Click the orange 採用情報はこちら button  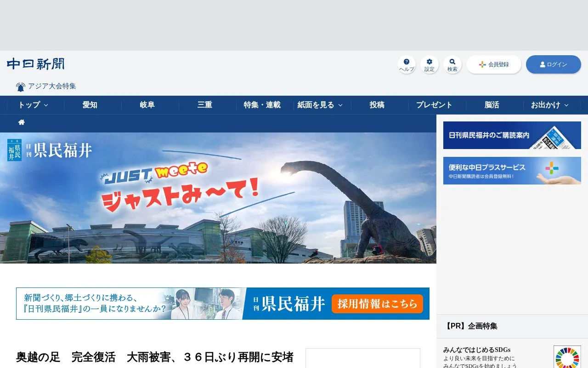[377, 304]
